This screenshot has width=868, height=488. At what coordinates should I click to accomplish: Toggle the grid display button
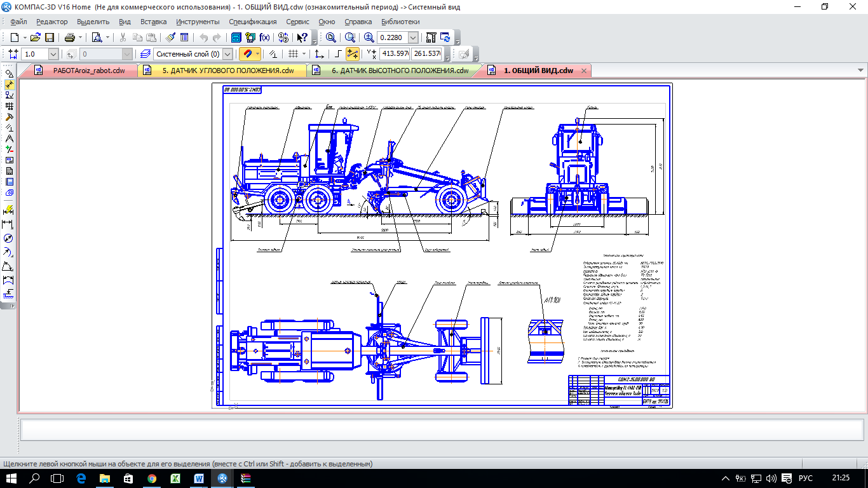(x=292, y=54)
